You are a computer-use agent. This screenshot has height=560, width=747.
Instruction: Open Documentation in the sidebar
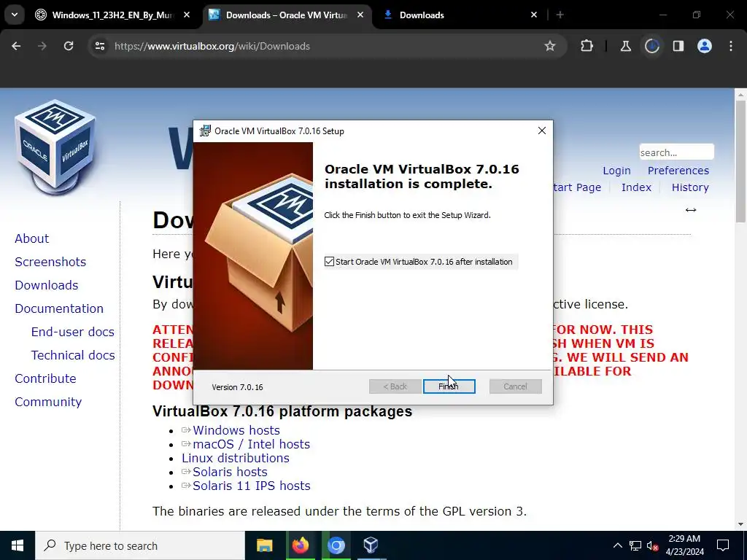59,308
